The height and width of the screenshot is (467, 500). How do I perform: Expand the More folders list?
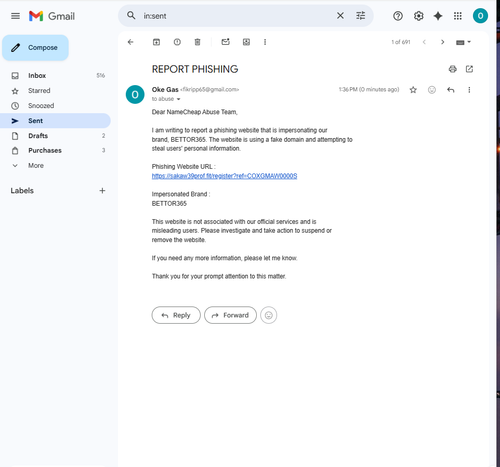[x=55, y=166]
